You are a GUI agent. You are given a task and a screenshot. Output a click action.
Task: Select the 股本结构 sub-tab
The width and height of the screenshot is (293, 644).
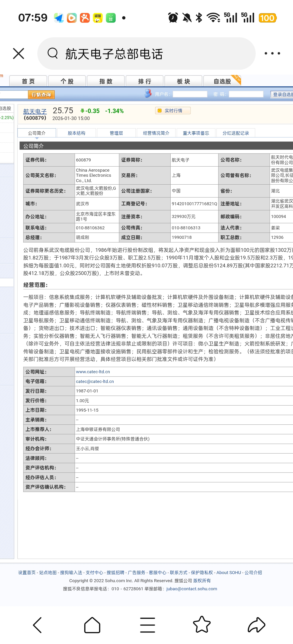(x=76, y=133)
